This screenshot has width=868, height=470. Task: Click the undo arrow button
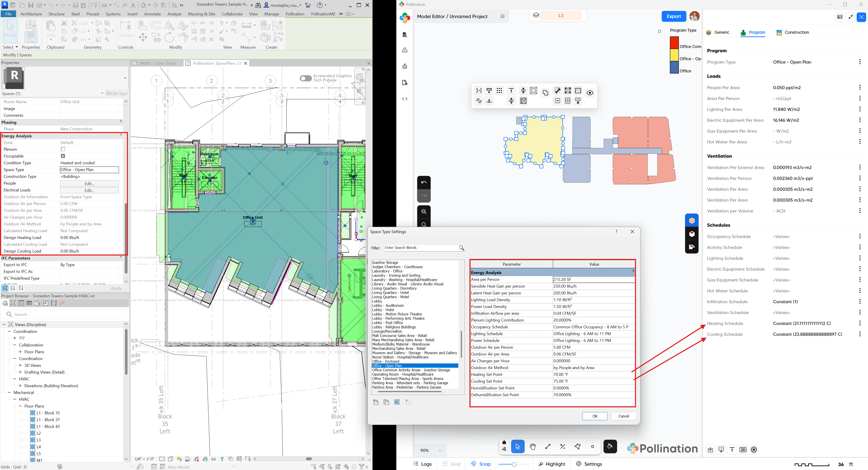click(424, 182)
